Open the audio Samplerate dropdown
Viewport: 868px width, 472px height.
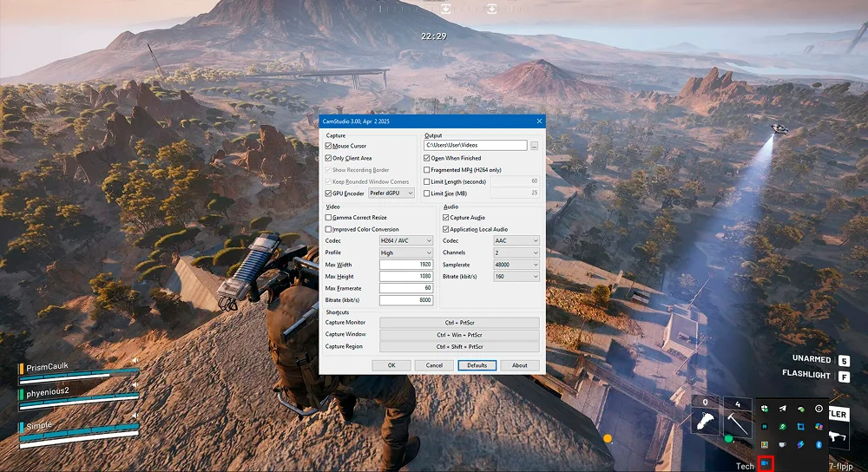tap(516, 264)
